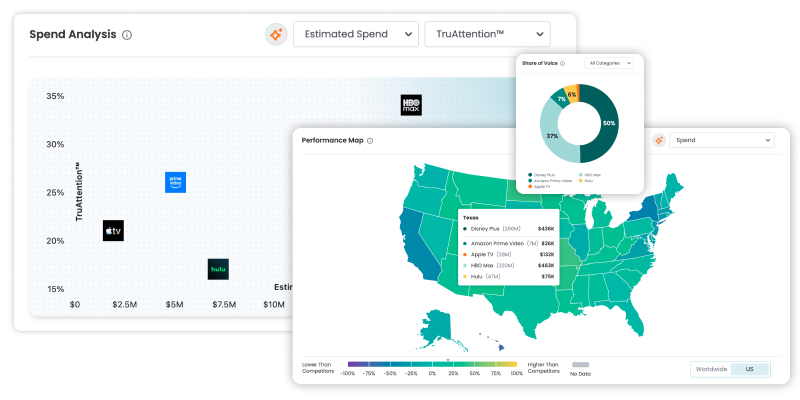Image resolution: width=800 pixels, height=400 pixels.
Task: Click Alaska on the US map
Action: [x=437, y=327]
